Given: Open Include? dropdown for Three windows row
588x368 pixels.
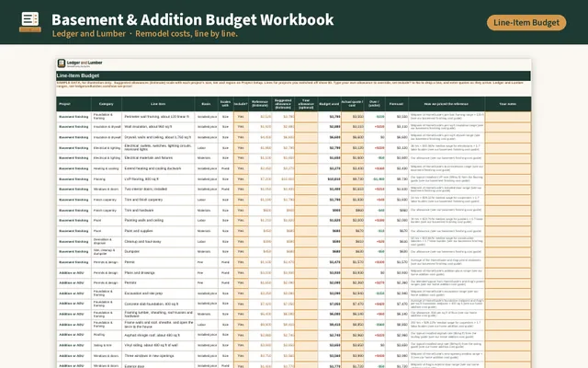Looking at the screenshot, I should click(x=241, y=356).
